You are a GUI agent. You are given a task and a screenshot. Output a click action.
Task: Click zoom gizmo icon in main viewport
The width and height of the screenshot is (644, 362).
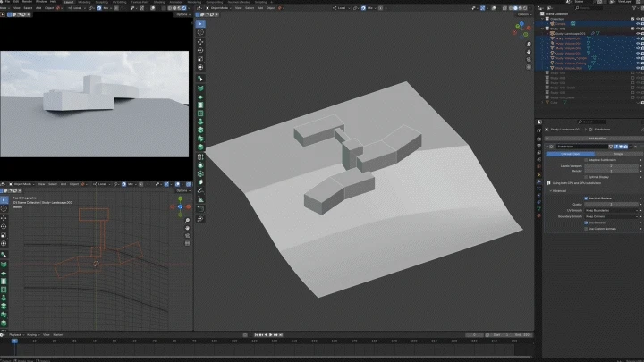pyautogui.click(x=529, y=45)
